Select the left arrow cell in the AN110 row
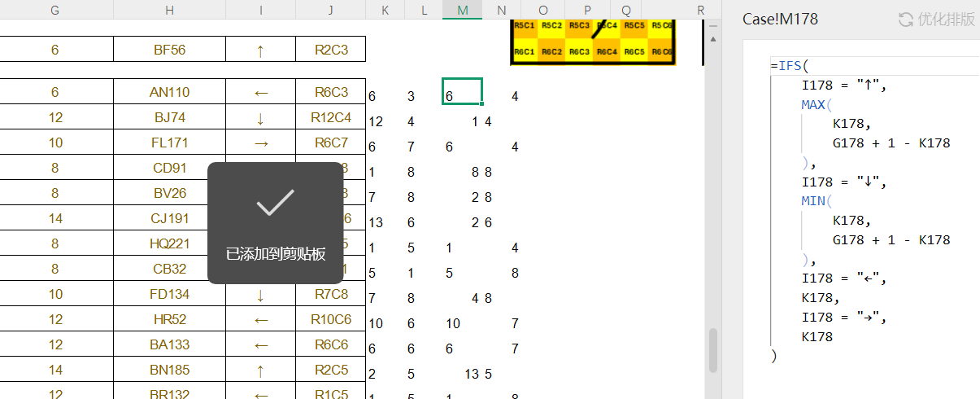The height and width of the screenshot is (399, 980). (260, 92)
